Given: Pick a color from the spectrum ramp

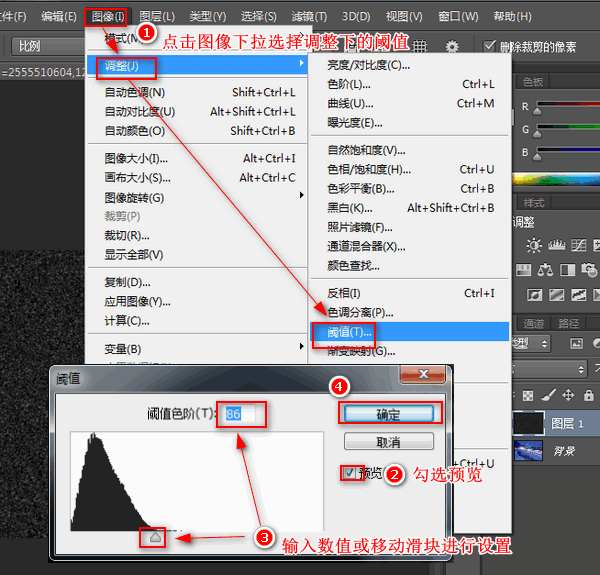Looking at the screenshot, I should pos(556,180).
